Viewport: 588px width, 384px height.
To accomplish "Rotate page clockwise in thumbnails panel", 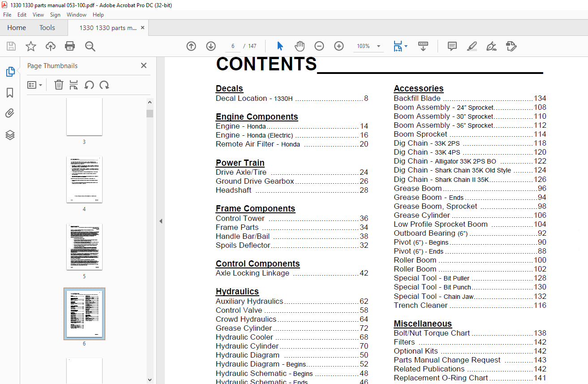I will [x=104, y=85].
